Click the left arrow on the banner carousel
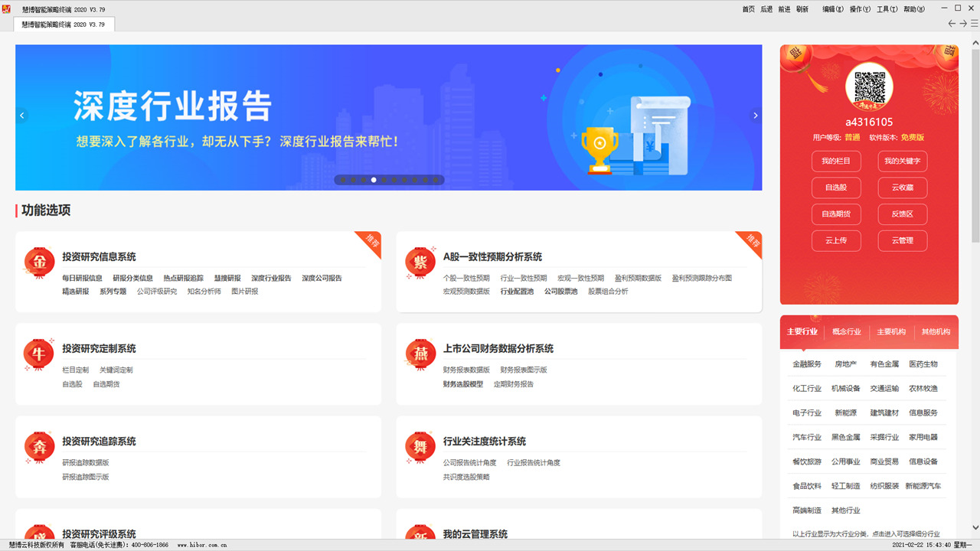The height and width of the screenshot is (551, 980). pyautogui.click(x=21, y=116)
